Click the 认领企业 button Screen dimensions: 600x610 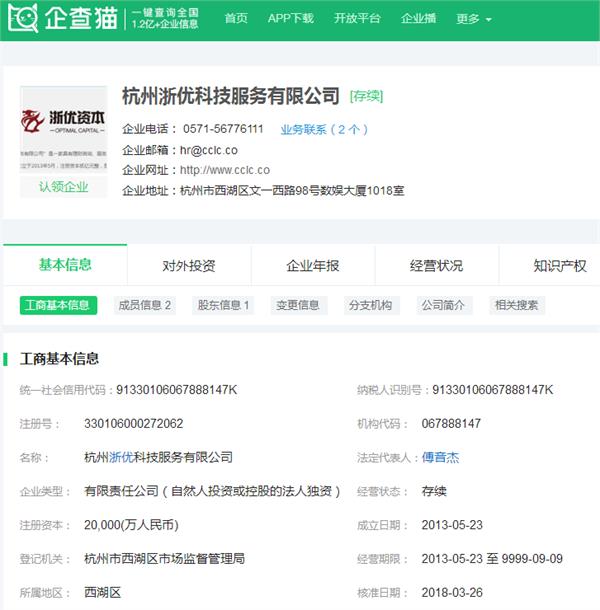point(63,187)
